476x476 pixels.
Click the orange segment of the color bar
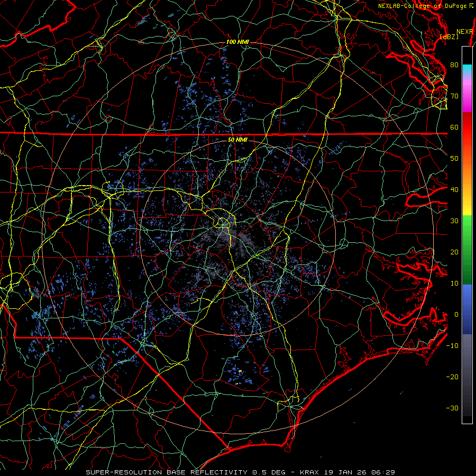467,179
